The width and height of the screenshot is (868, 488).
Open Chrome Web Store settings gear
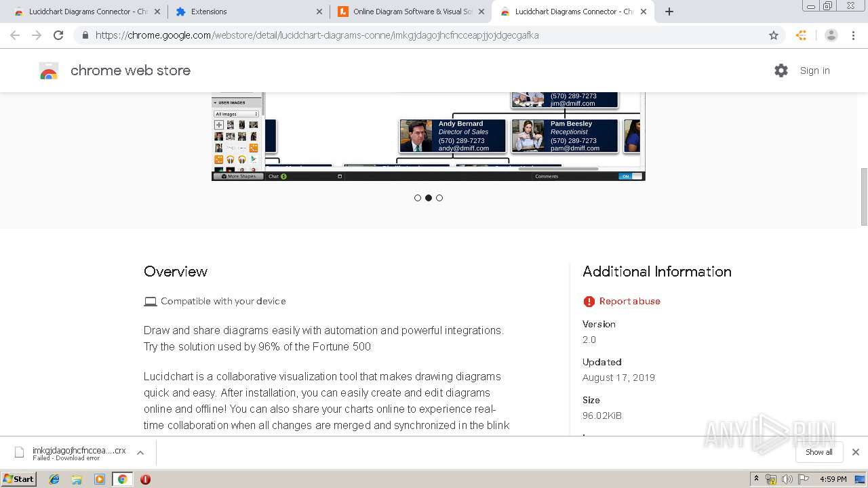point(781,70)
